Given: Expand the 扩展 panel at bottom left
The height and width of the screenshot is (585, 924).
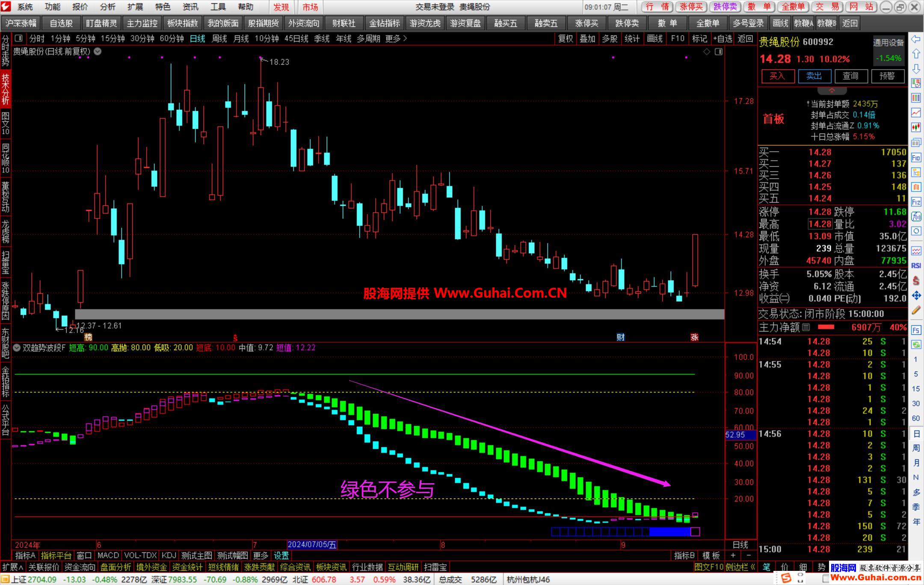Looking at the screenshot, I should [x=13, y=567].
